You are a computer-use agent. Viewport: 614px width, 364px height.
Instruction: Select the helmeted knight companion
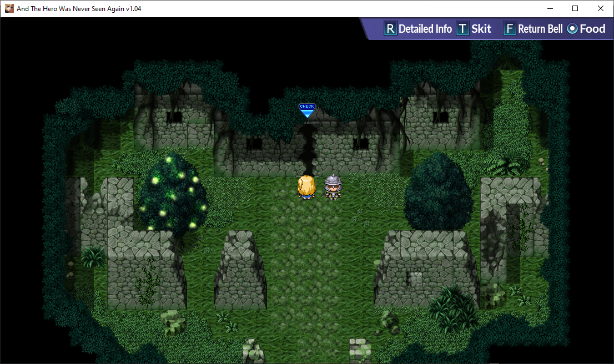(x=333, y=188)
